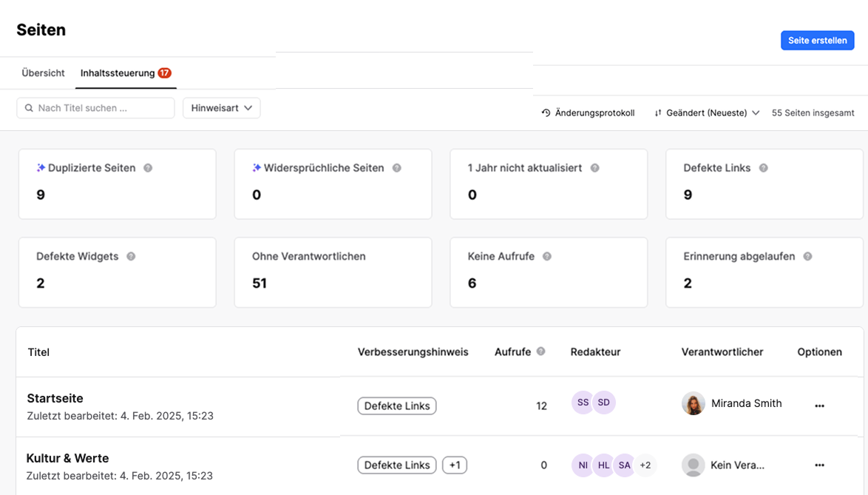
Task: Click help icon next to Duplizierte Seiten
Action: [x=148, y=168]
